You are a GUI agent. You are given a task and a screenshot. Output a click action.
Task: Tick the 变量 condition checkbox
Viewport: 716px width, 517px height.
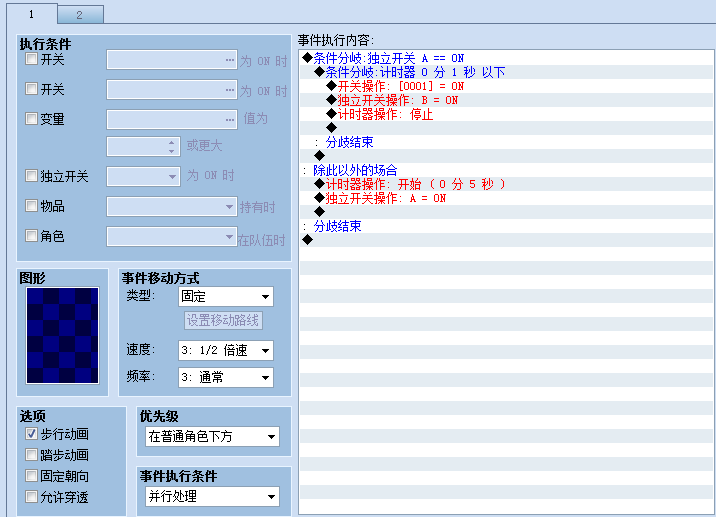31,119
